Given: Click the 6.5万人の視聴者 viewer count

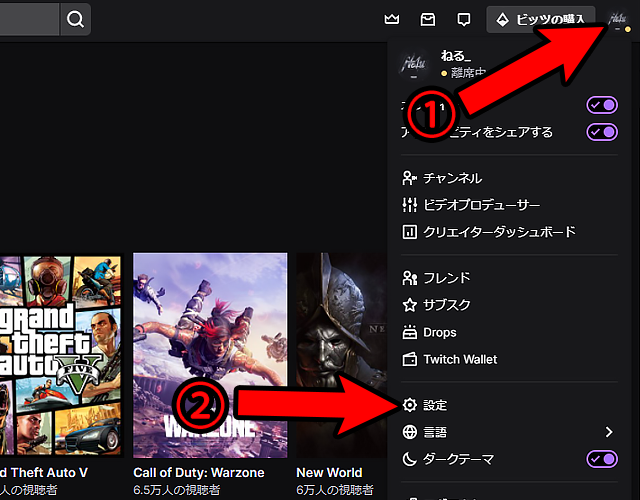Looking at the screenshot, I should tap(177, 490).
